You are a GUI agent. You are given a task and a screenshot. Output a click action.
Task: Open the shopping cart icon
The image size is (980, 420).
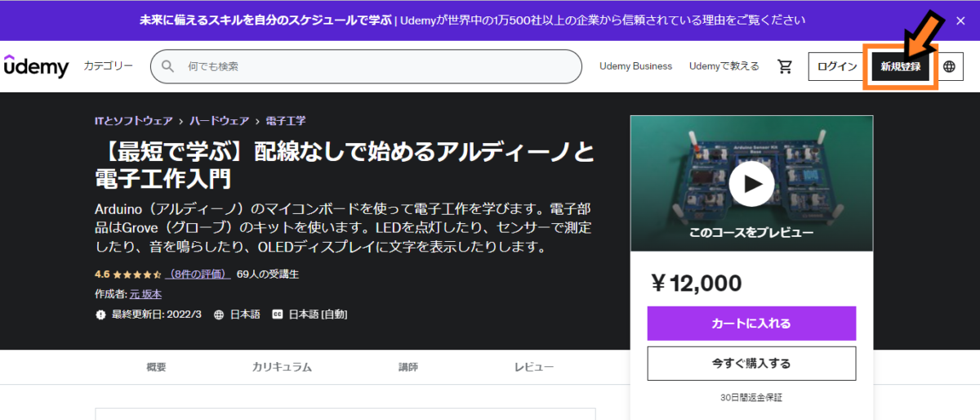pyautogui.click(x=785, y=66)
